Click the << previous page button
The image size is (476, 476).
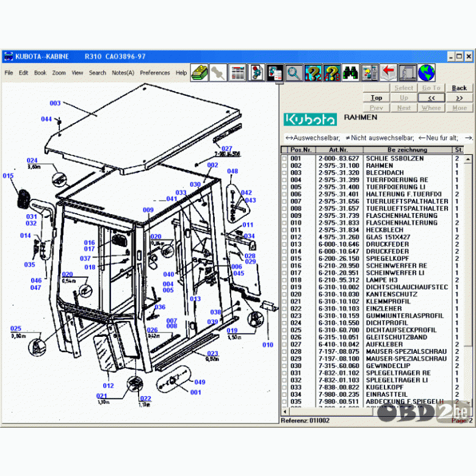pyautogui.click(x=431, y=98)
